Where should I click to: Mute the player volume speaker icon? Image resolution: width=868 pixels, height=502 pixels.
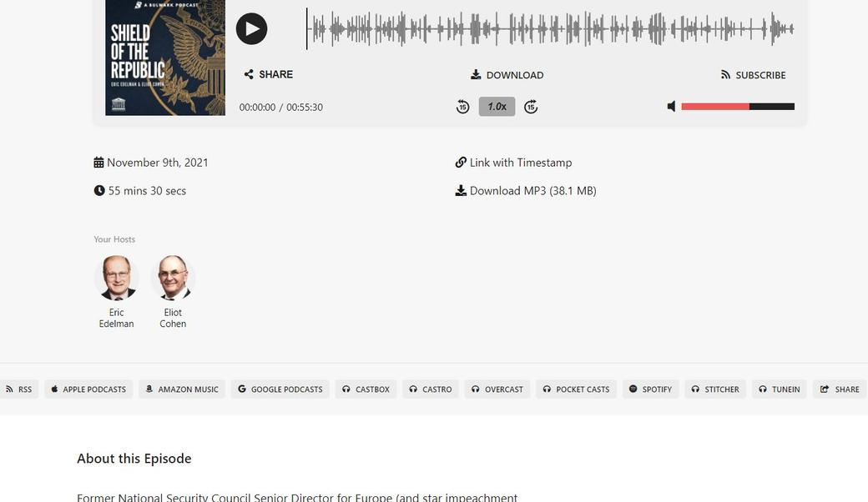tap(672, 106)
